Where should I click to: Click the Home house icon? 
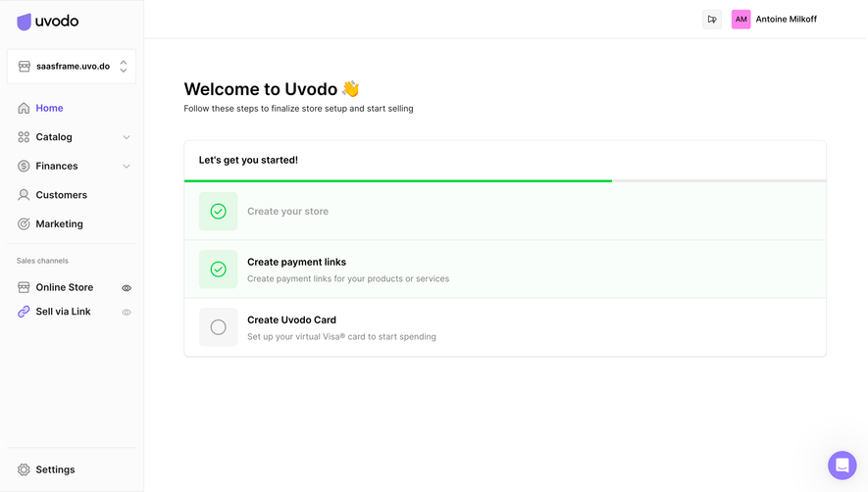point(24,108)
